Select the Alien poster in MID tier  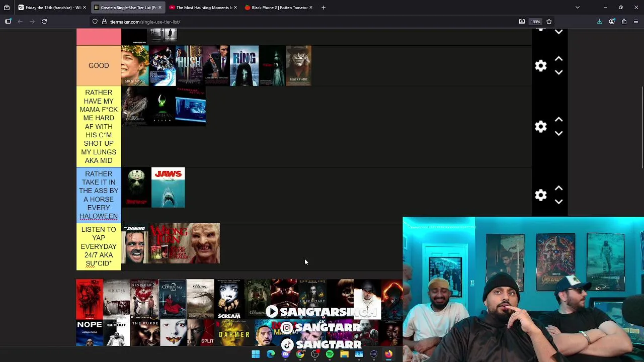pos(162,107)
